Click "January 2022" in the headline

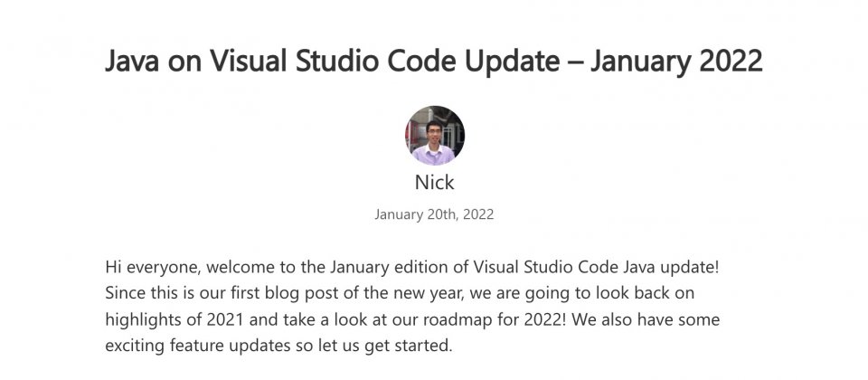click(x=676, y=61)
